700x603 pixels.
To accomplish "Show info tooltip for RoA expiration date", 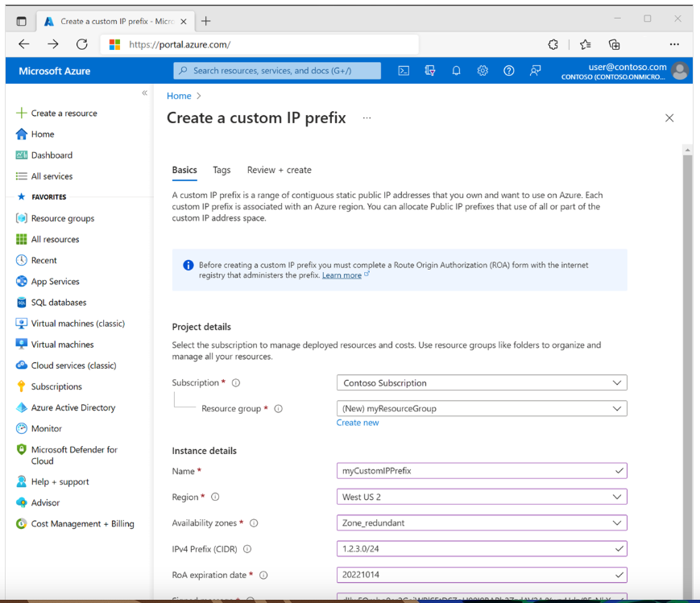I will coord(263,575).
